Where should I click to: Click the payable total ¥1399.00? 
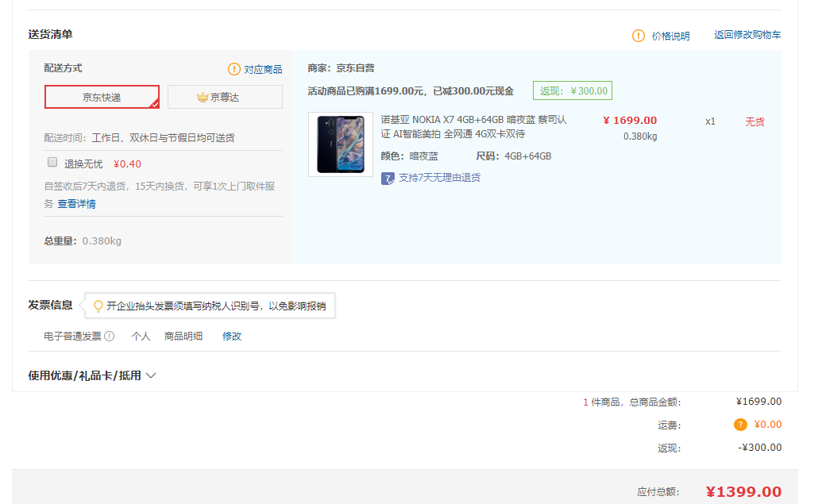743,492
